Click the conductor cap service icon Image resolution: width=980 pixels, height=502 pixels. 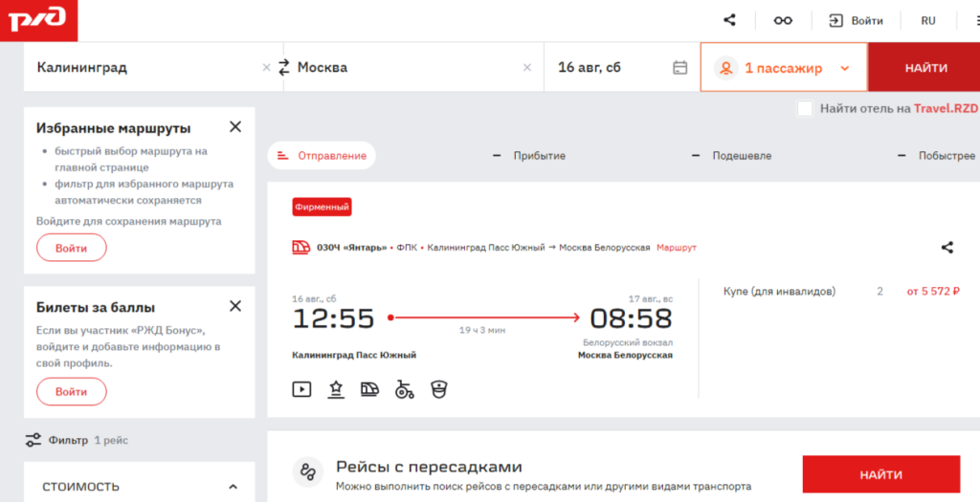(x=439, y=389)
